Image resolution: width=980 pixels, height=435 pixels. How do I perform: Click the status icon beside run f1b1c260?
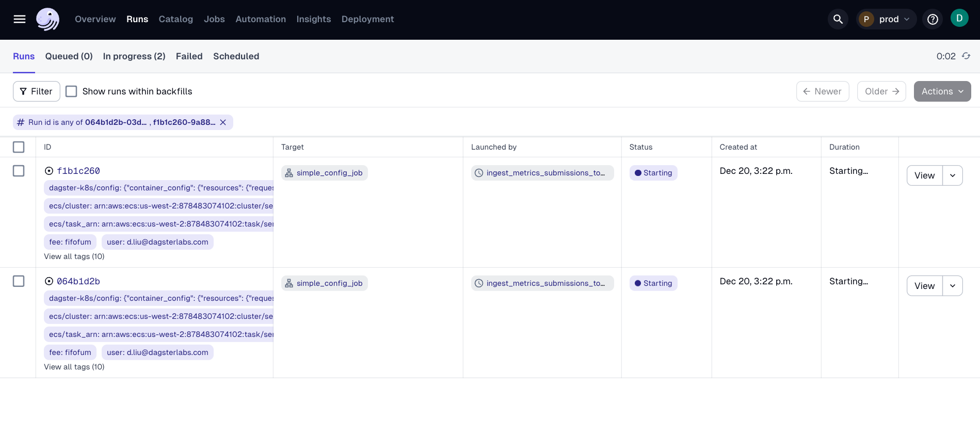point(49,171)
